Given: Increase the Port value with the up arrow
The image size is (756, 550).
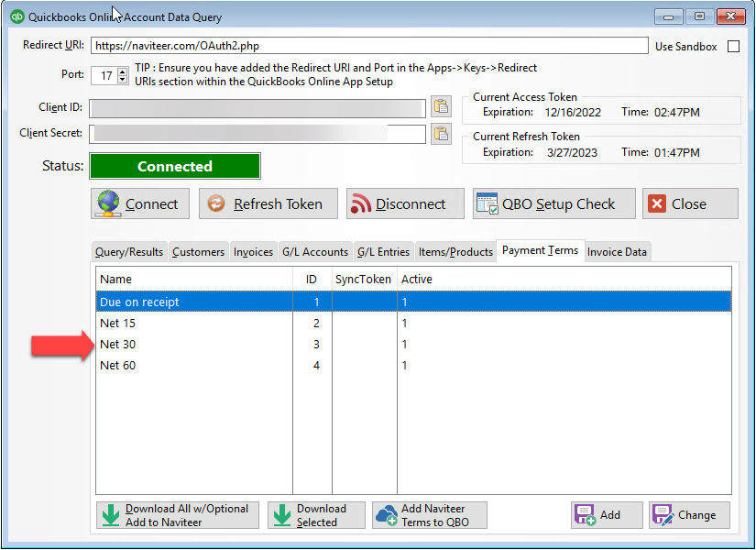Looking at the screenshot, I should coord(123,71).
